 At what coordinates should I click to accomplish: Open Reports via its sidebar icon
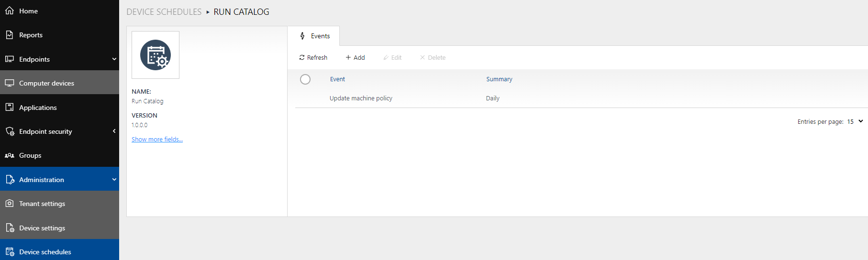click(10, 35)
